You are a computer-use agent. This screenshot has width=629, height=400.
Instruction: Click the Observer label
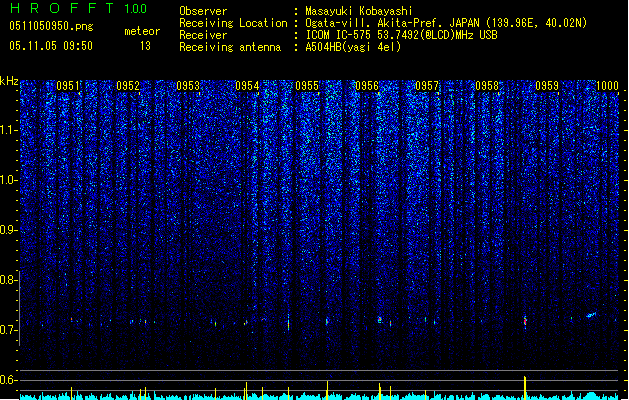click(203, 11)
